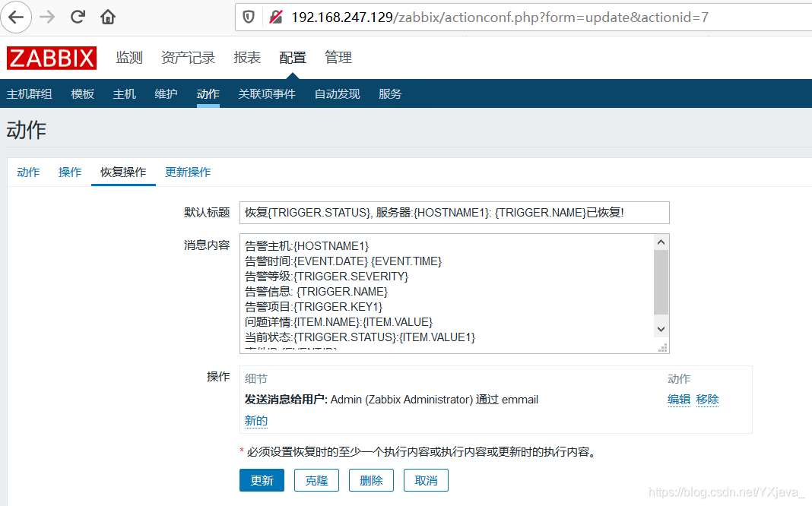The height and width of the screenshot is (506, 812).
Task: Open the 配置 top menu
Action: pyautogui.click(x=293, y=58)
